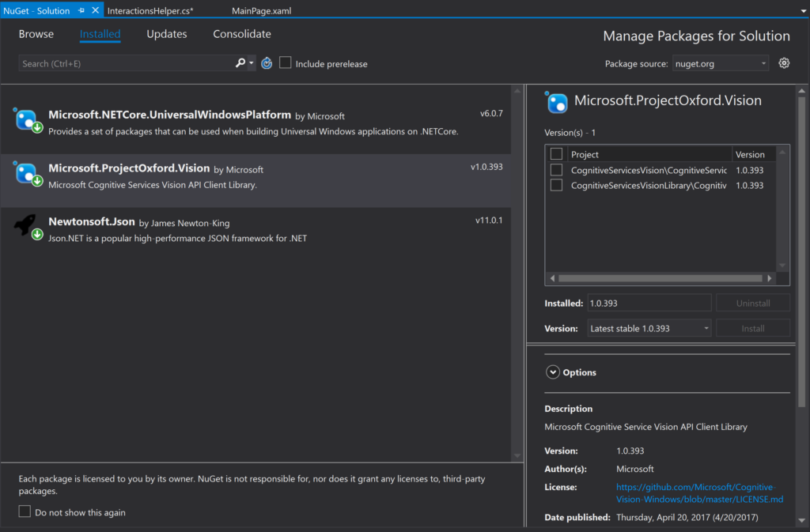
Task: Open the GitHub license link
Action: pyautogui.click(x=699, y=492)
